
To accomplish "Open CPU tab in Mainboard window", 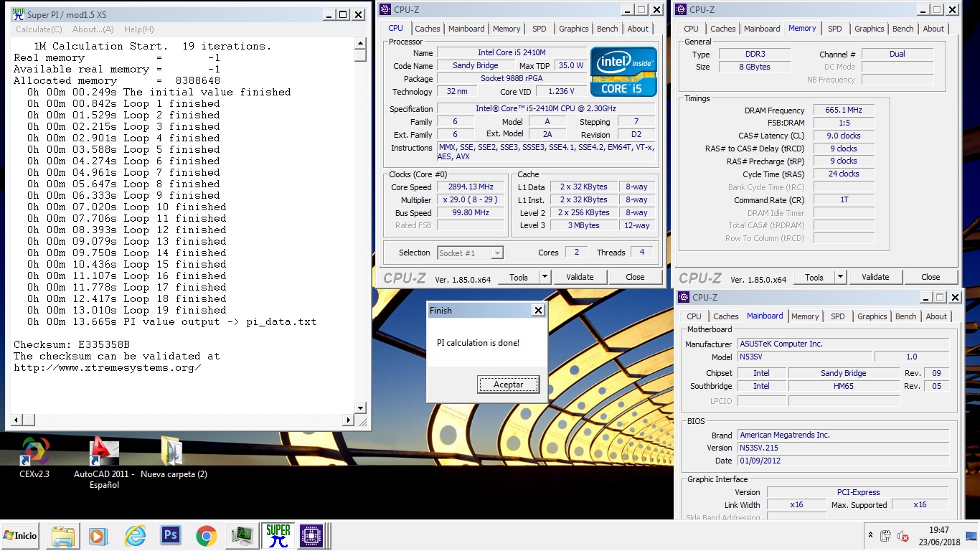I will click(x=694, y=316).
